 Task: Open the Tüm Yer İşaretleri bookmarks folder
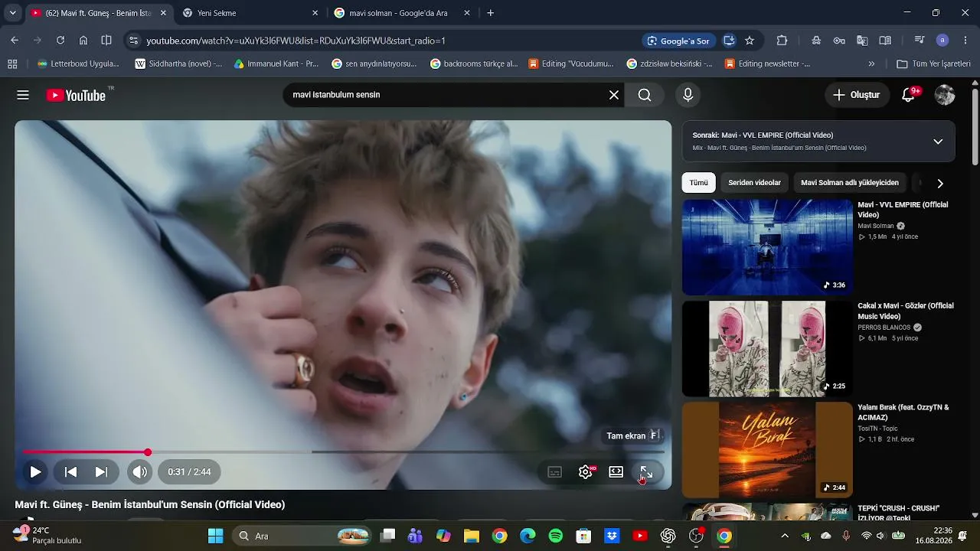tap(933, 64)
